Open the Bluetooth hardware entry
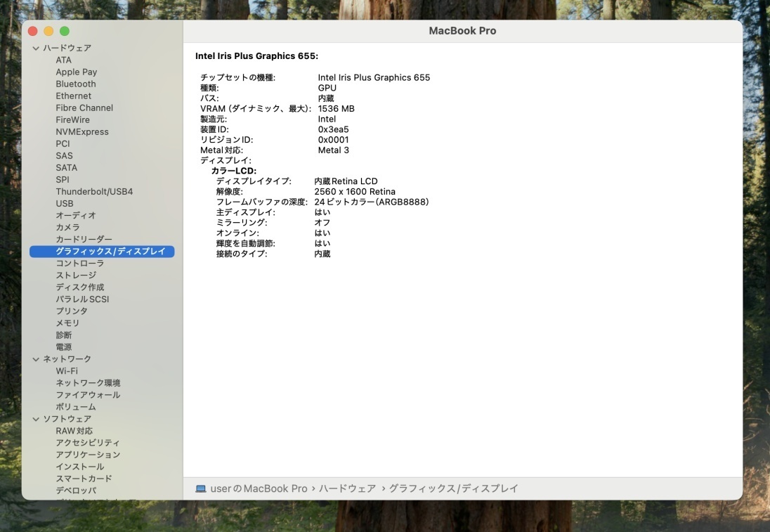 tap(76, 84)
